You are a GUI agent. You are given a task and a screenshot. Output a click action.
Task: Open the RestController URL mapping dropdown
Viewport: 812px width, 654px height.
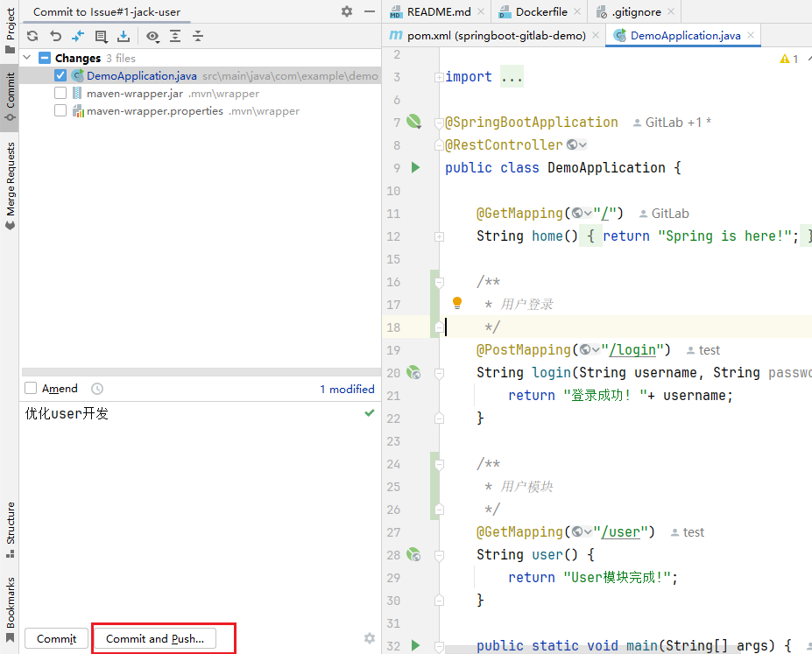pyautogui.click(x=576, y=144)
